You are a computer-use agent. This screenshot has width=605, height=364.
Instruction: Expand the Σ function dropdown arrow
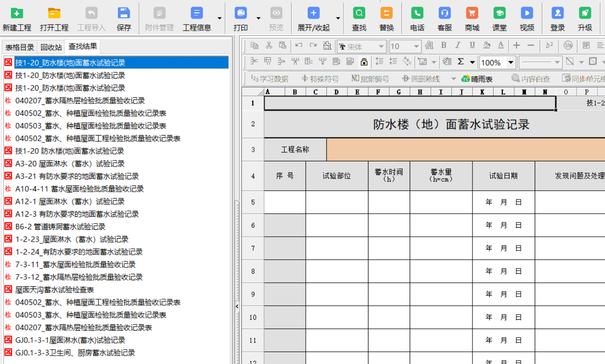(x=472, y=62)
